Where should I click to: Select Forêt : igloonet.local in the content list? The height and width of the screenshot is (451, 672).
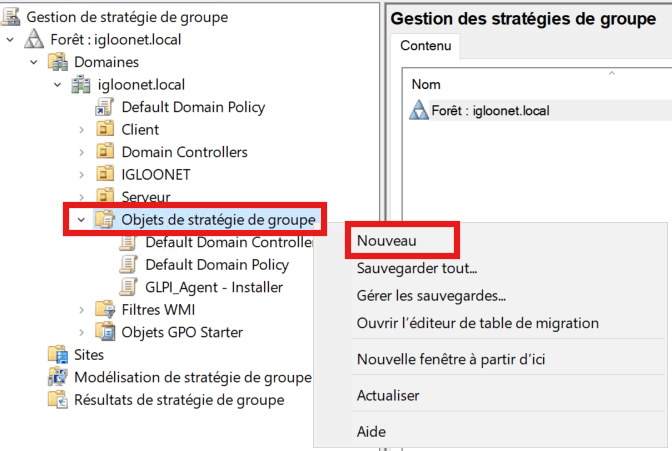[490, 111]
